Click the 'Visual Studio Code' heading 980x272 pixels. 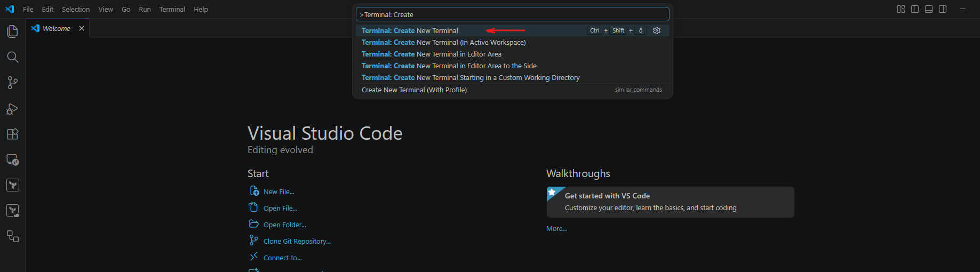click(325, 133)
